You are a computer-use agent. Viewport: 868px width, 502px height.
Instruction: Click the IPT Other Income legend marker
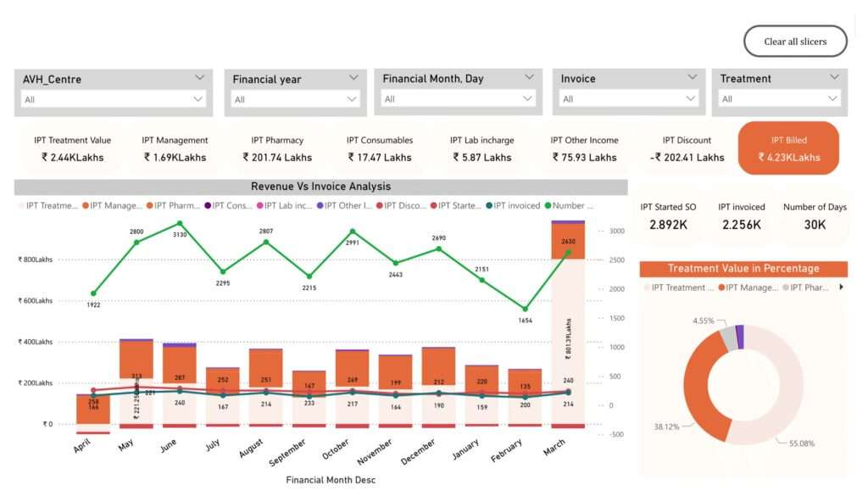pyautogui.click(x=320, y=205)
